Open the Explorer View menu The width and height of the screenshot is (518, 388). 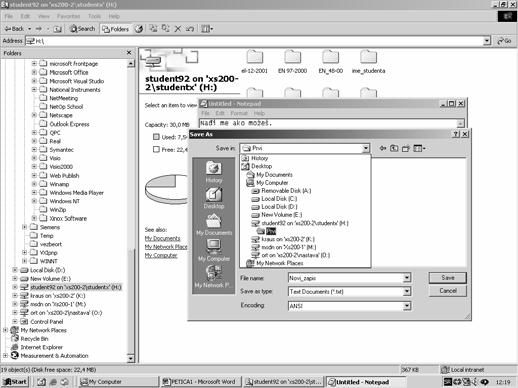pyautogui.click(x=43, y=16)
